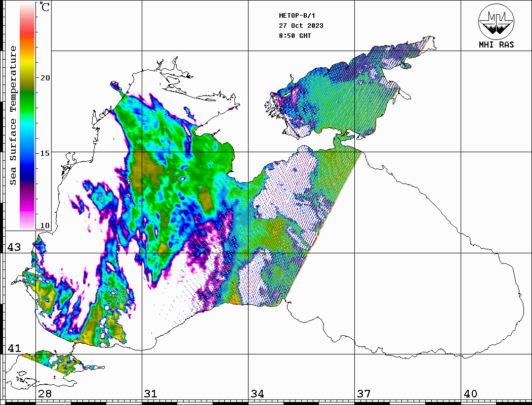Click the °C unit label on the legend
532x405 pixels.
(x=45, y=7)
